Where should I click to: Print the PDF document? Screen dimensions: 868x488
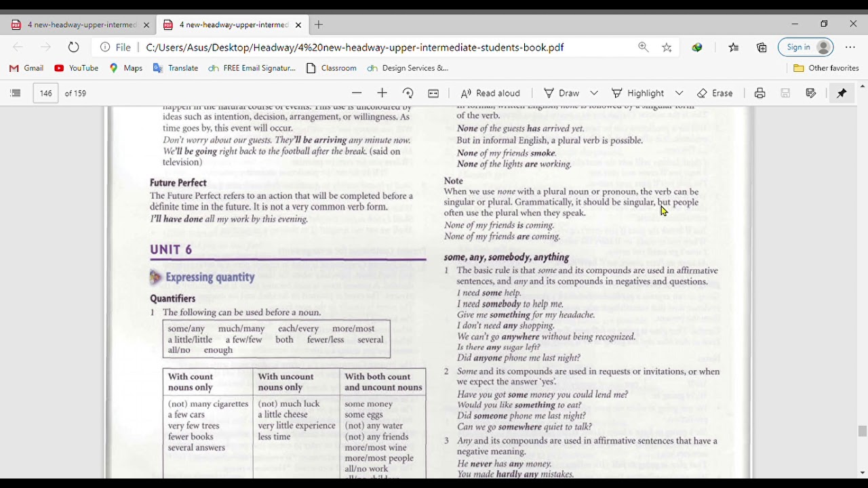click(x=760, y=94)
